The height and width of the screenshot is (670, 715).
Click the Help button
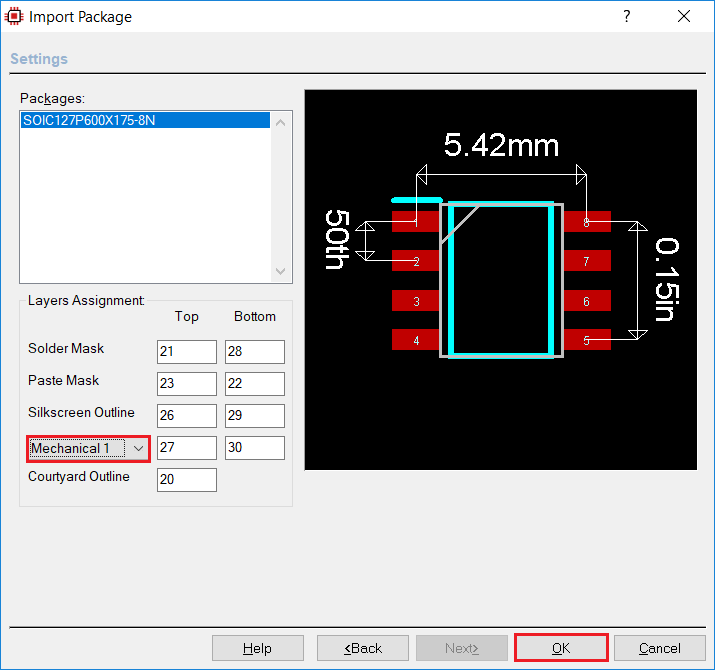(257, 648)
